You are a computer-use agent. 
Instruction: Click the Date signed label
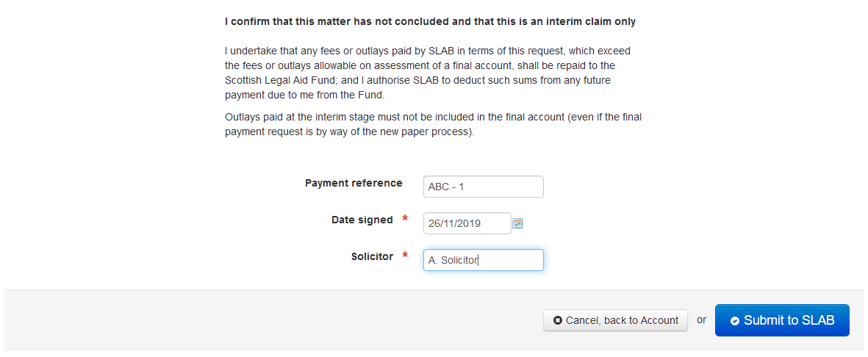(362, 220)
